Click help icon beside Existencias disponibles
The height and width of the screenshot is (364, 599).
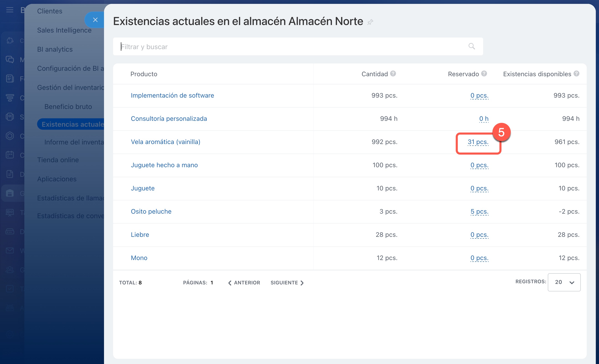[x=576, y=74]
